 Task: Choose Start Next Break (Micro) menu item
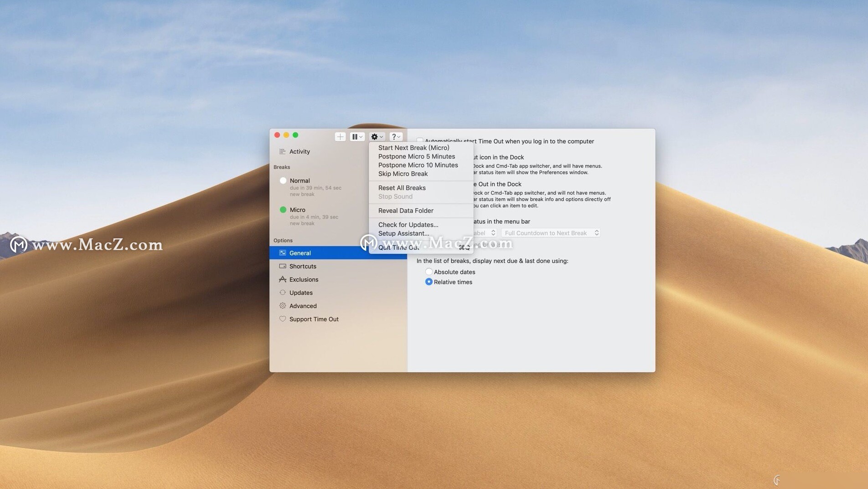[x=413, y=148]
